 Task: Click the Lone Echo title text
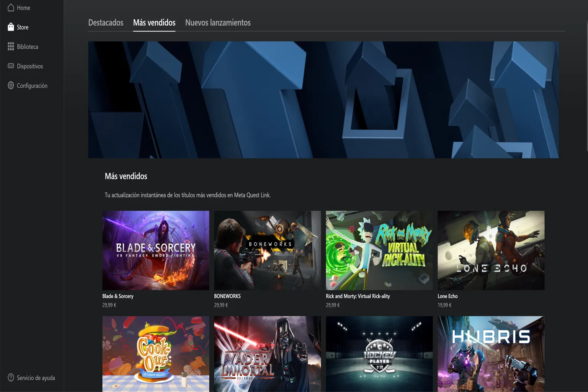pyautogui.click(x=448, y=296)
